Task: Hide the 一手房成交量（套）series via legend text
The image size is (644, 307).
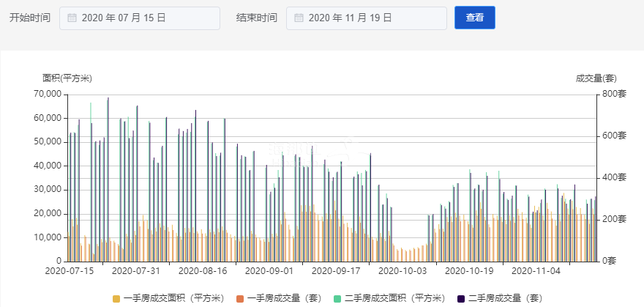Action: tap(284, 298)
